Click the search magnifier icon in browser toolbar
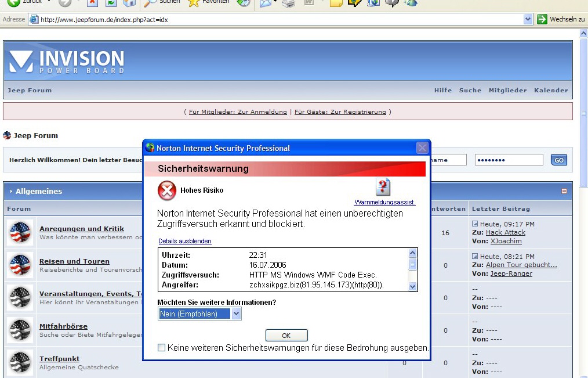The width and height of the screenshot is (588, 378). click(x=150, y=3)
